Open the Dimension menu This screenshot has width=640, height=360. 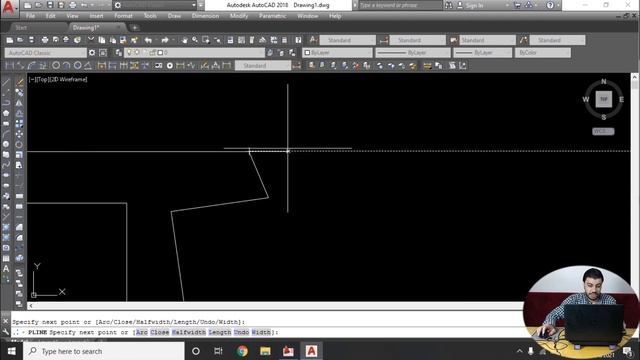(205, 16)
